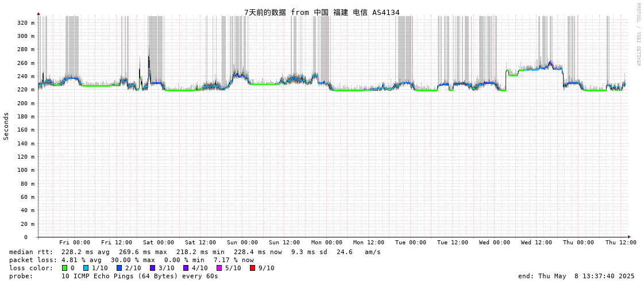Click the '30.00 % max' packet loss value

(133, 260)
